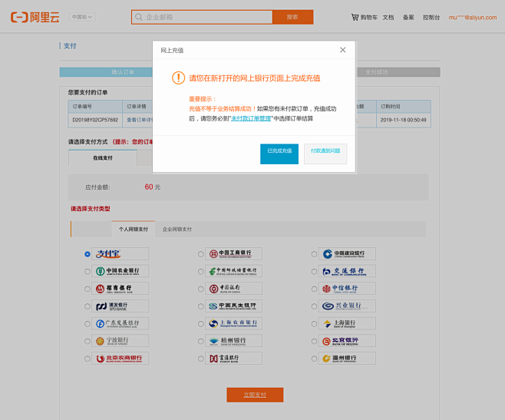Select the 中国农业银行 radio button
The height and width of the screenshot is (420, 505).
click(87, 272)
